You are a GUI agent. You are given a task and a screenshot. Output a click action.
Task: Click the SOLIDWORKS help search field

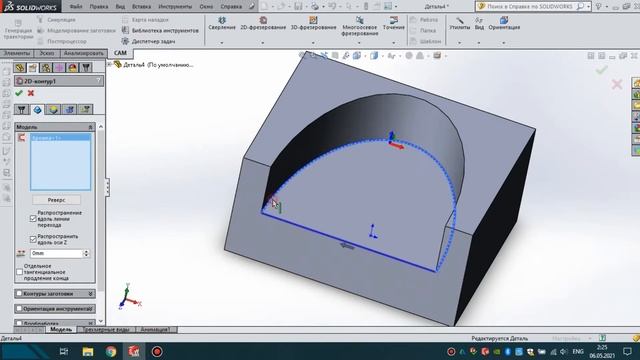[x=530, y=7]
